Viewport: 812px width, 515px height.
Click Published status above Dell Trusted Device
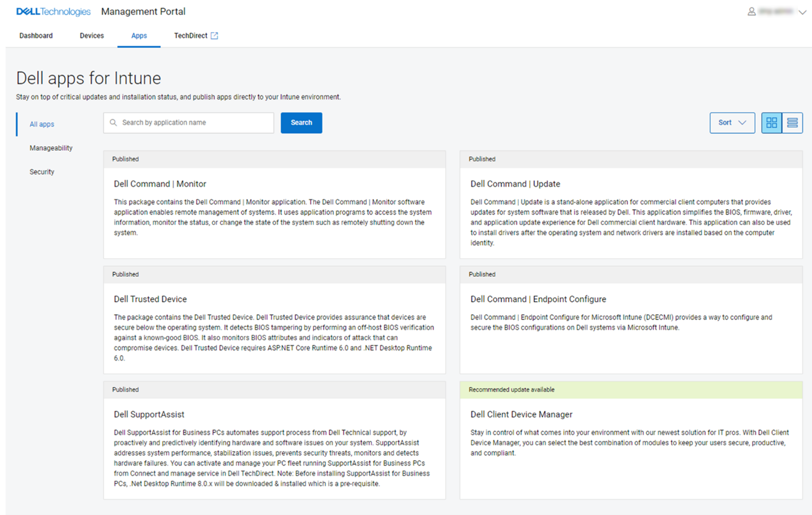point(125,275)
